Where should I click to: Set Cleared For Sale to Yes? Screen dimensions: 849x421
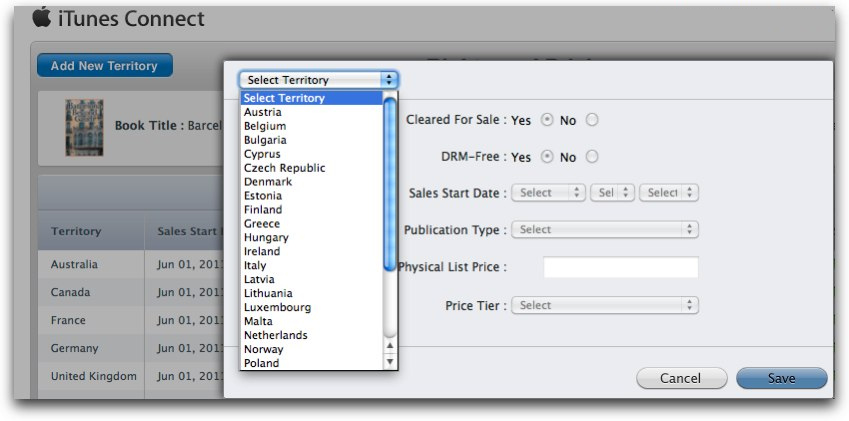[547, 120]
